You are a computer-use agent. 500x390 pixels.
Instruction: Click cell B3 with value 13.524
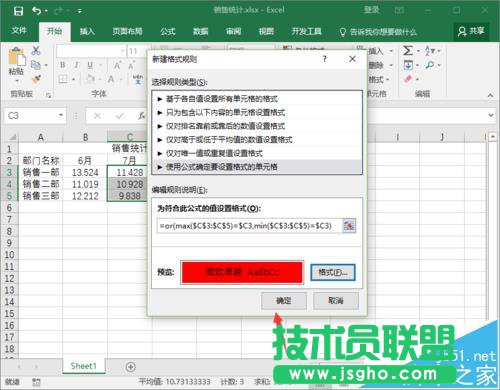(85, 173)
